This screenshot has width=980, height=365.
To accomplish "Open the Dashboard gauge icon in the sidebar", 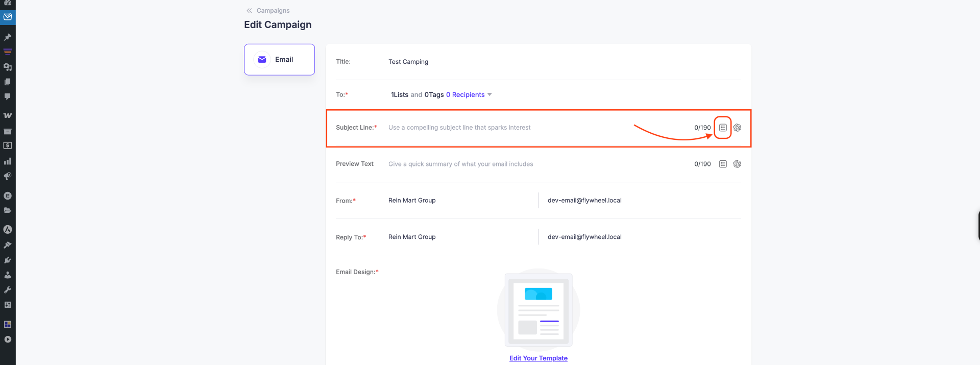I will (x=8, y=3).
